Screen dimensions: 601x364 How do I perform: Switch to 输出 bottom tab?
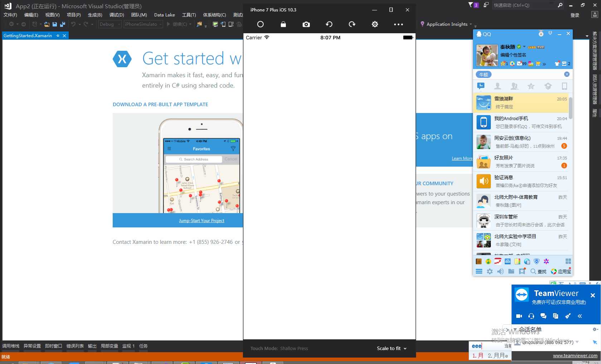tap(92, 346)
